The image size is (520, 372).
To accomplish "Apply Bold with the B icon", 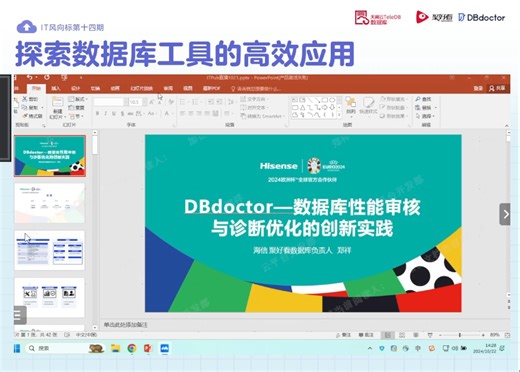I will click(x=97, y=114).
